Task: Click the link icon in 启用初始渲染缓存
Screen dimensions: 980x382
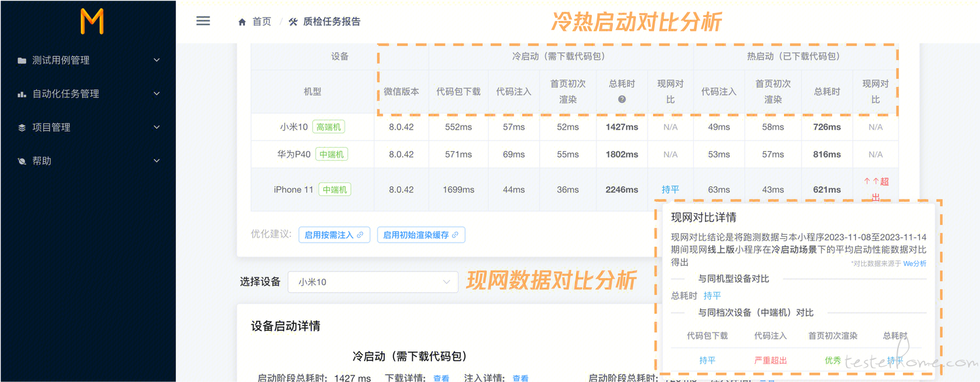Action: click(x=455, y=235)
